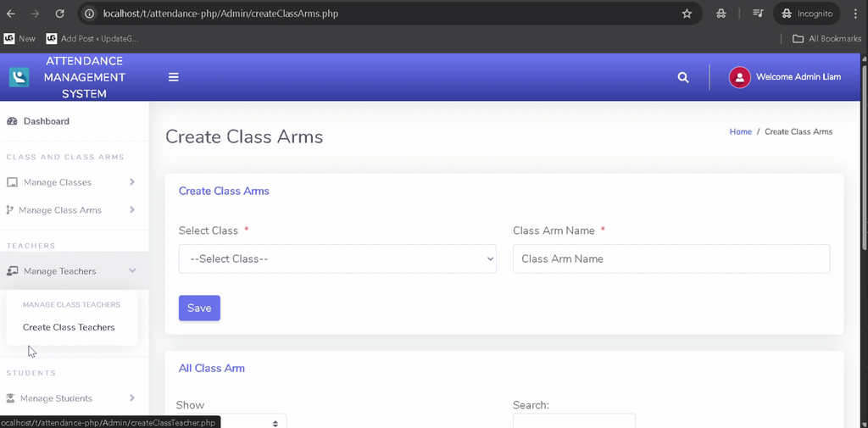868x428 pixels.
Task: Click 'Create Class Arms' card heading
Action: [x=224, y=191]
